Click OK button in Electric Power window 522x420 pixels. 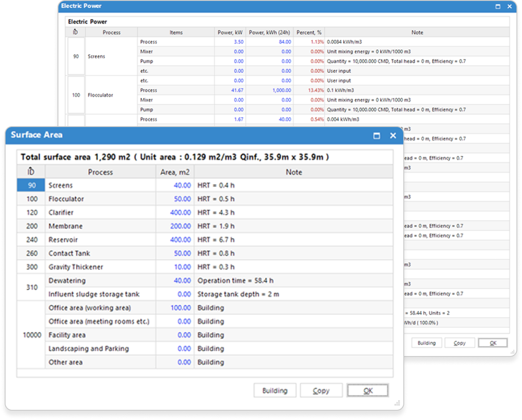click(x=493, y=343)
